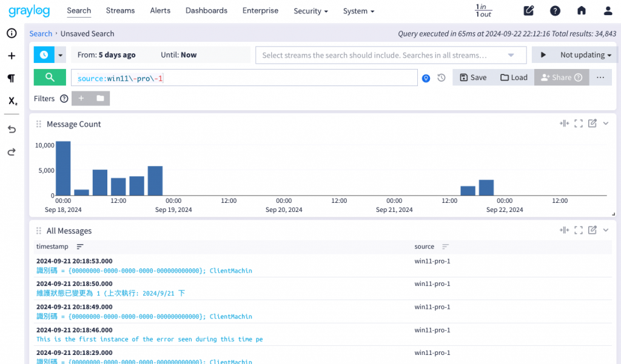The image size is (621, 364).
Task: Go to the Dashboards page
Action: click(206, 11)
